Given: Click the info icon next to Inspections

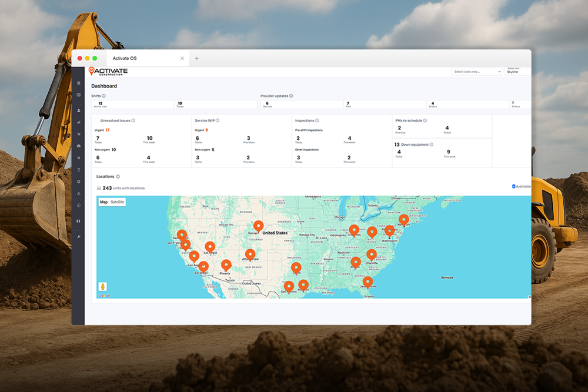Looking at the screenshot, I should [x=318, y=120].
